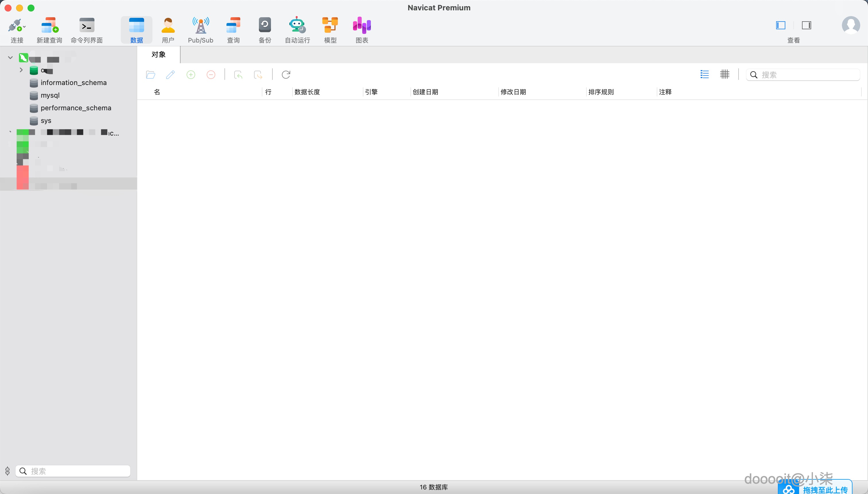Screen dimensions: 868x494
Task: Click the Pub/Sub tower icon
Action: (201, 26)
